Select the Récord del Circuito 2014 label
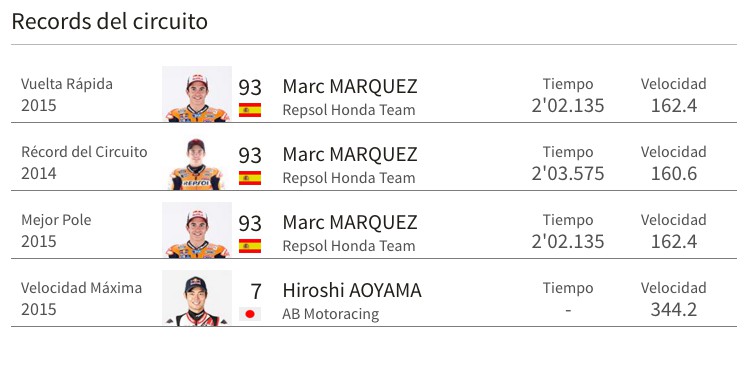This screenshot has width=747, height=370. 84,162
